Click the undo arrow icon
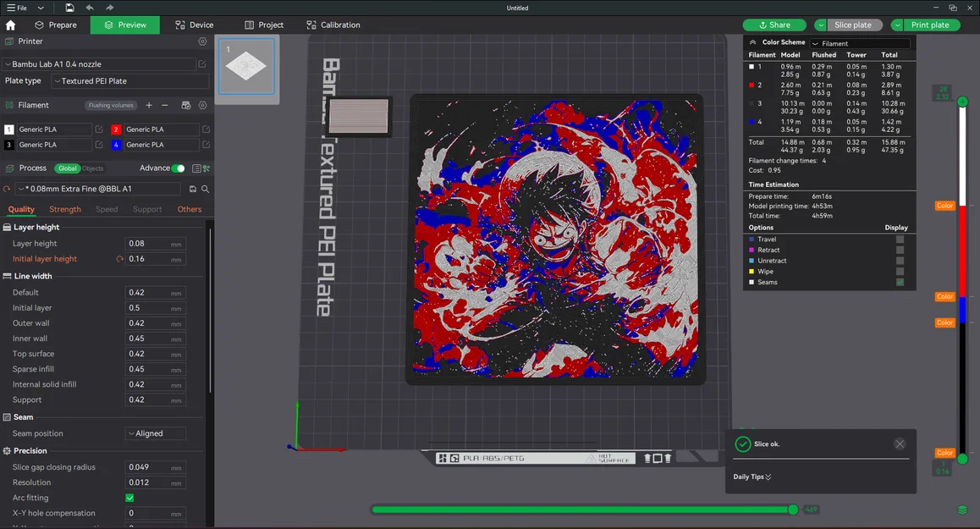The image size is (980, 529). pos(90,8)
